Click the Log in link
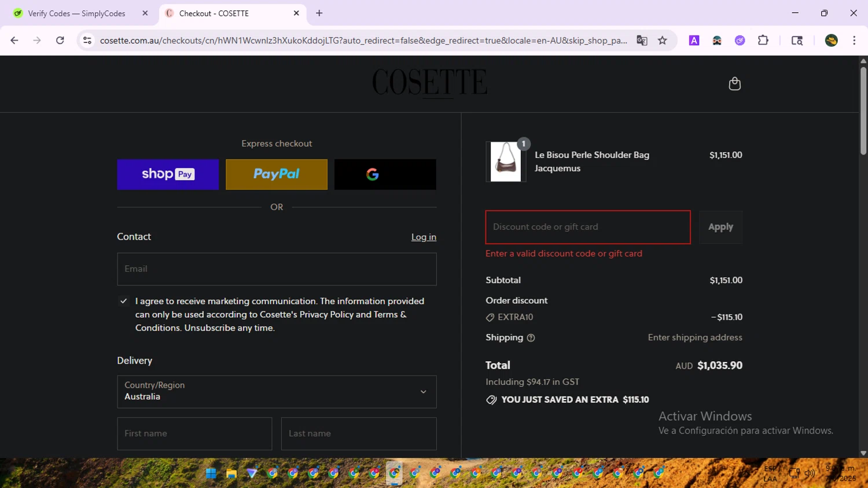 (x=424, y=237)
